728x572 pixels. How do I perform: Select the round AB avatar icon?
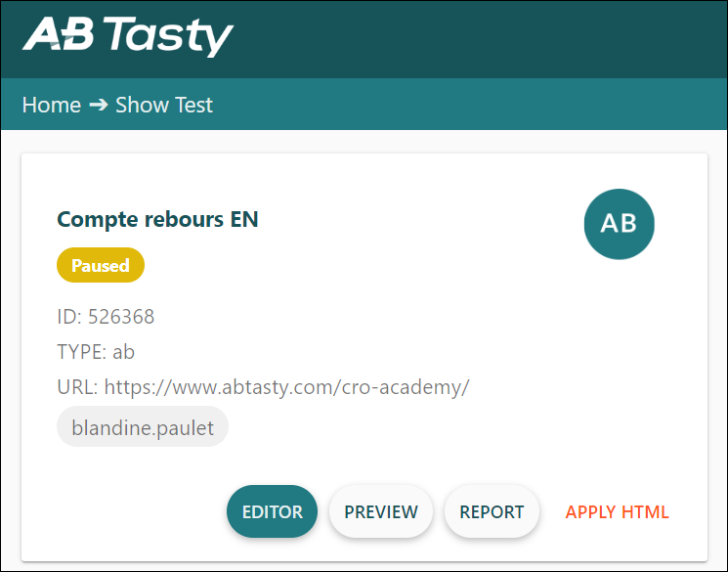click(619, 224)
